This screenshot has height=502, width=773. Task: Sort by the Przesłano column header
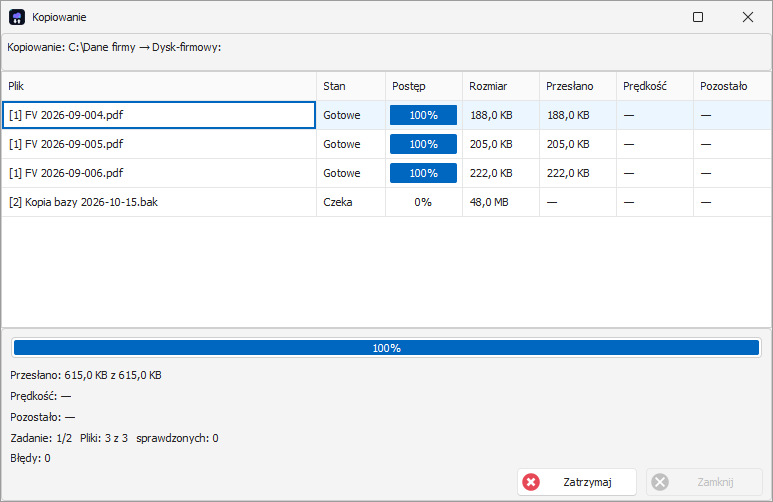pos(578,86)
